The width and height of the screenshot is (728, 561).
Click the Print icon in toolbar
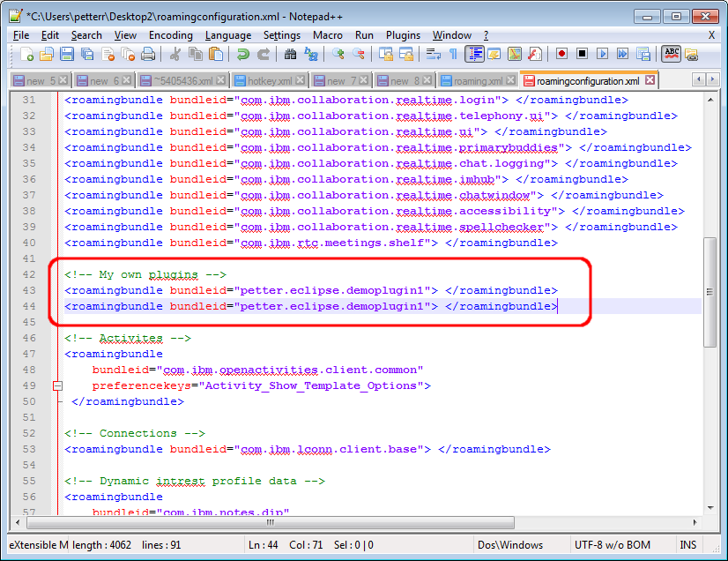148,55
